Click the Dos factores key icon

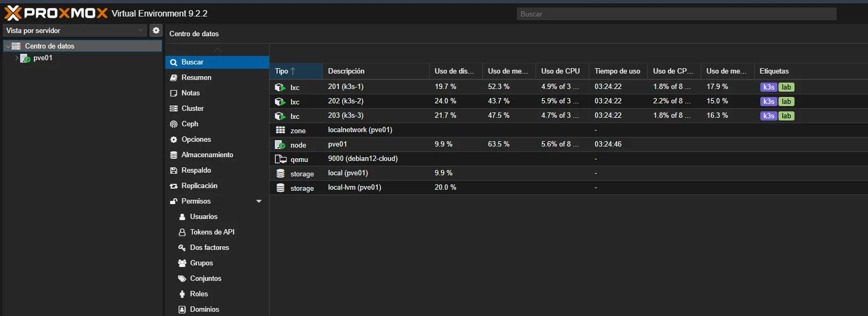point(182,248)
